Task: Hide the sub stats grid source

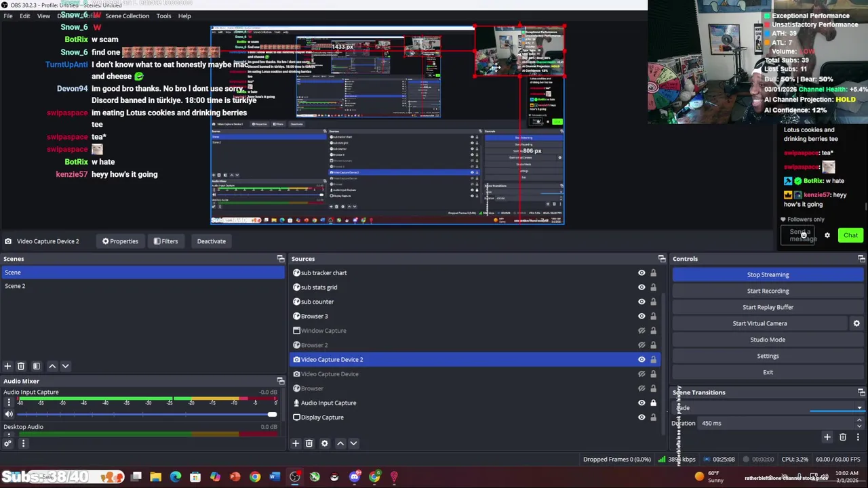Action: click(642, 287)
